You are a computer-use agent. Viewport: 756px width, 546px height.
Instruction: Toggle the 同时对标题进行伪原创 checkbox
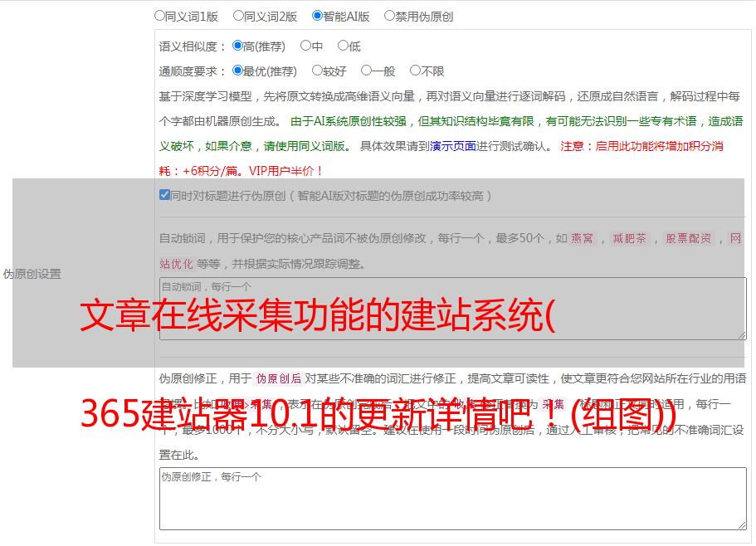pyautogui.click(x=164, y=195)
